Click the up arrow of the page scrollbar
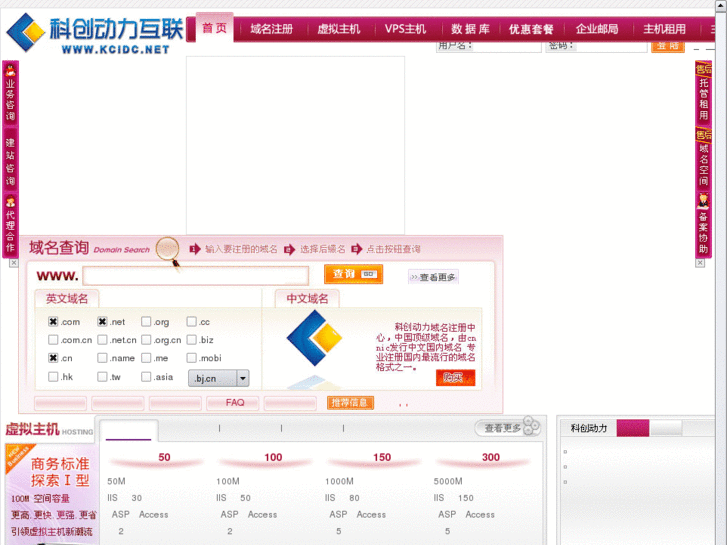The height and width of the screenshot is (545, 727). 721,4
